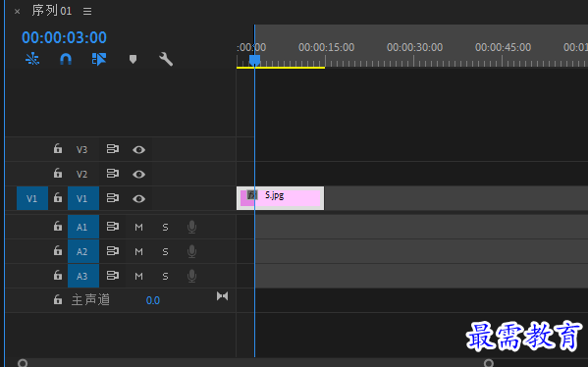Select the 序列01 sequence tab
The height and width of the screenshot is (367, 588).
coord(51,11)
